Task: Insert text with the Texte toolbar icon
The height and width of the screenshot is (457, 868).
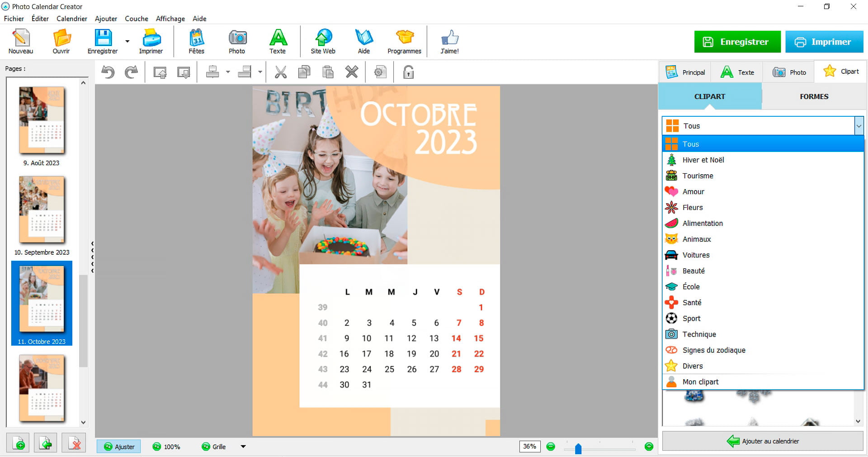Action: pyautogui.click(x=278, y=41)
